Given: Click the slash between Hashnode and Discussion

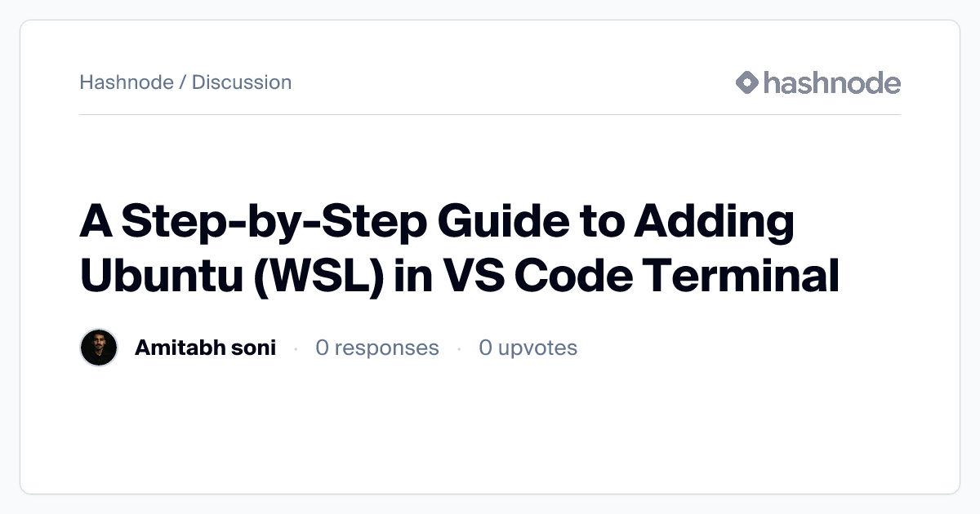Looking at the screenshot, I should 183,82.
